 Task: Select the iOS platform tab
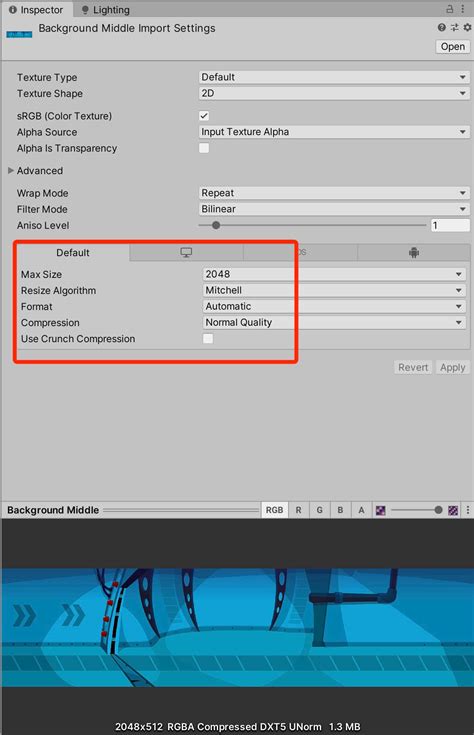coord(301,253)
